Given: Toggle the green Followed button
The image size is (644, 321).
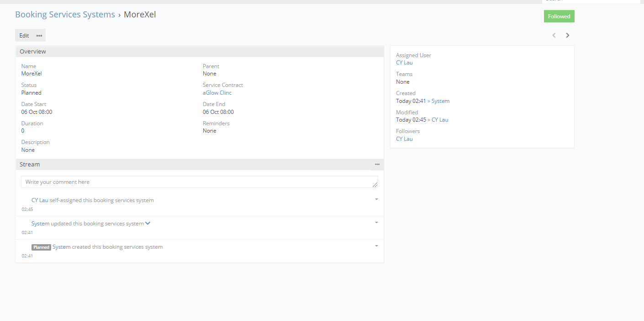Looking at the screenshot, I should click(559, 16).
